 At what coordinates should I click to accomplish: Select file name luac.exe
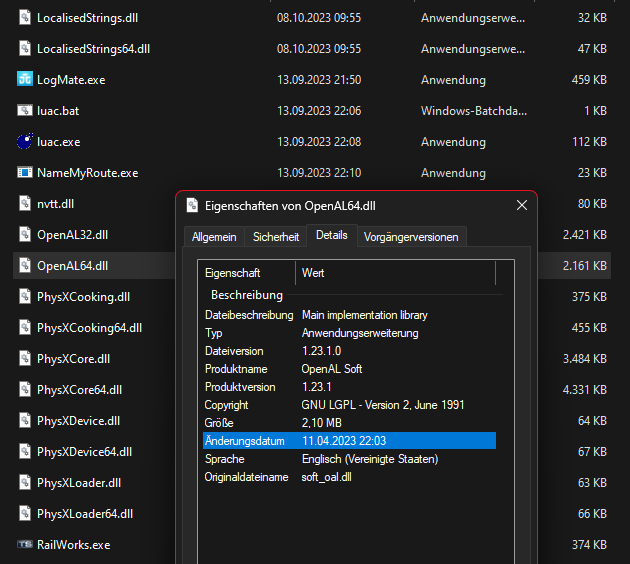59,142
